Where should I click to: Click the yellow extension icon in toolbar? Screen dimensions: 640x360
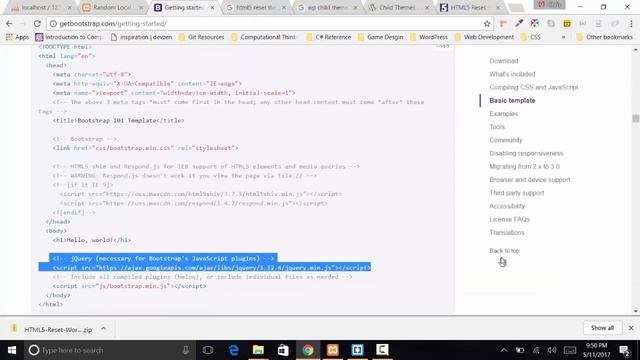tap(567, 24)
